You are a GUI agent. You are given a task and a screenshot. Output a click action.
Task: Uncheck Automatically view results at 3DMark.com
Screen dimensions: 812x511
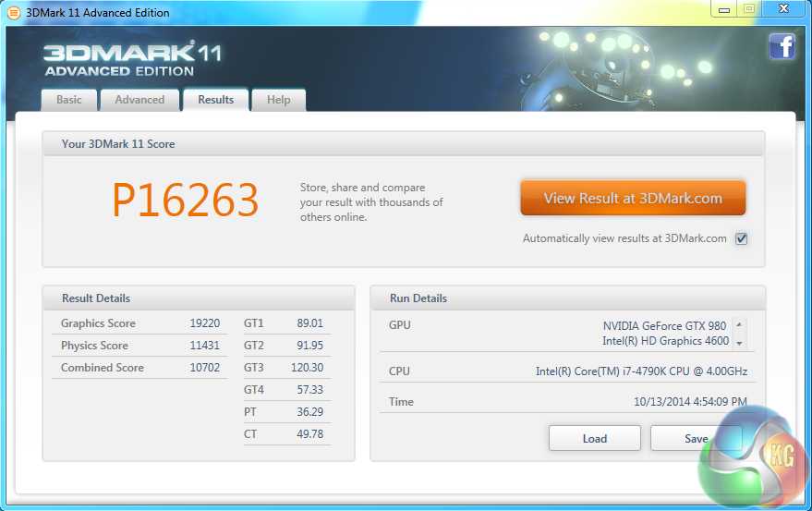pyautogui.click(x=742, y=238)
